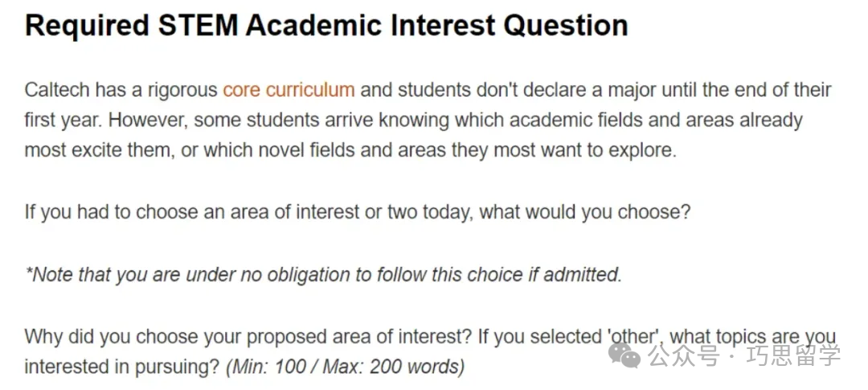Click the words interested in pursuing?

point(122,367)
